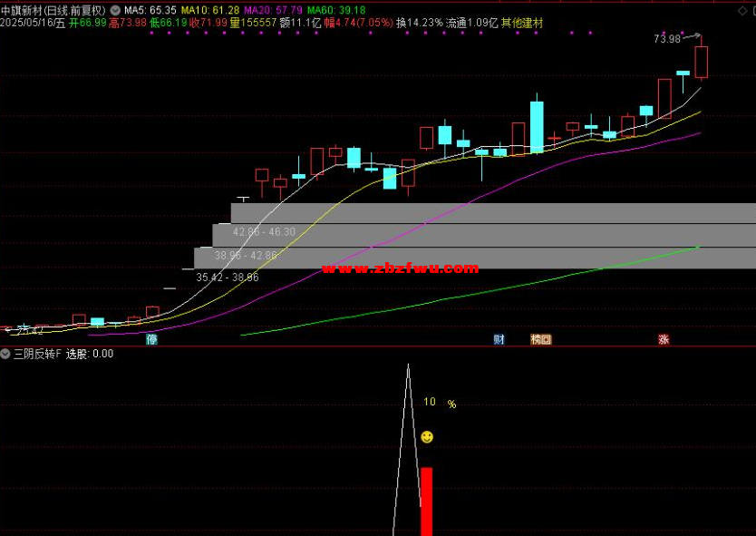Click the MA10: 61.28 label
The width and height of the screenshot is (756, 536).
pyautogui.click(x=210, y=10)
